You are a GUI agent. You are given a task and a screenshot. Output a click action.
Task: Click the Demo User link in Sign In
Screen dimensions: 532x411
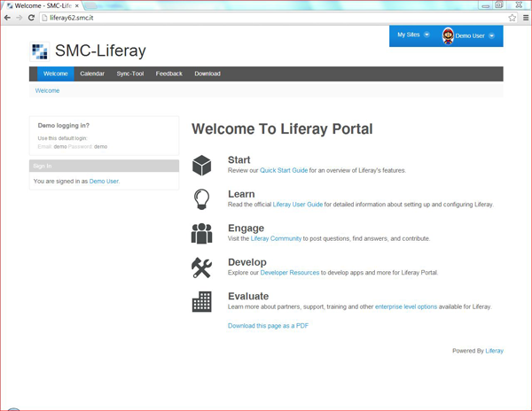(104, 182)
